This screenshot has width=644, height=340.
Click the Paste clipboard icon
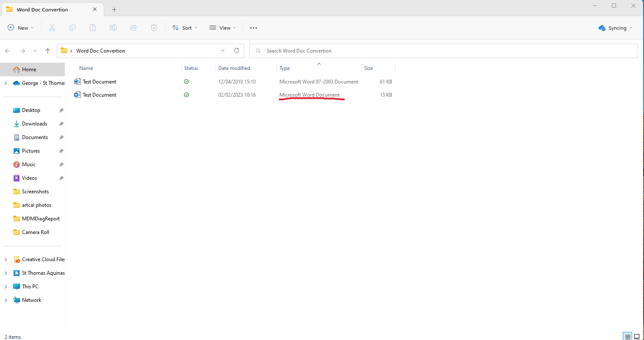point(93,28)
